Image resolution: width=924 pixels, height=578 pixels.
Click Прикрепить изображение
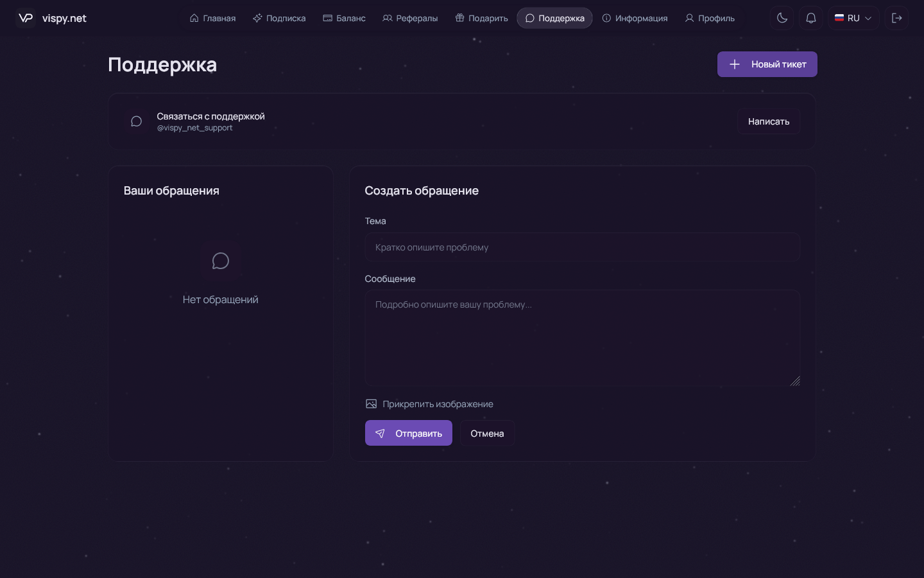(x=429, y=404)
